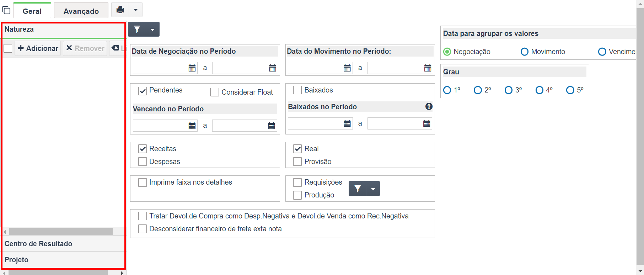
Task: Click Data de Negociação start date field
Action: pyautogui.click(x=160, y=68)
